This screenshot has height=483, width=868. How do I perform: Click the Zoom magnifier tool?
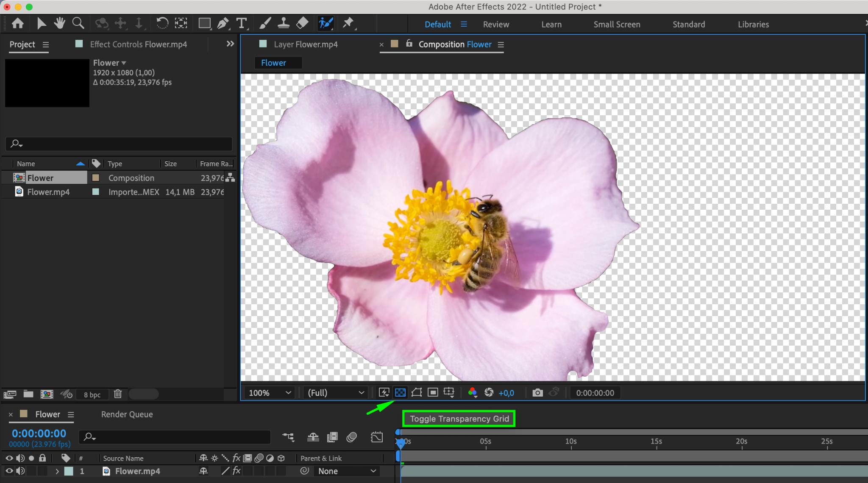point(78,23)
